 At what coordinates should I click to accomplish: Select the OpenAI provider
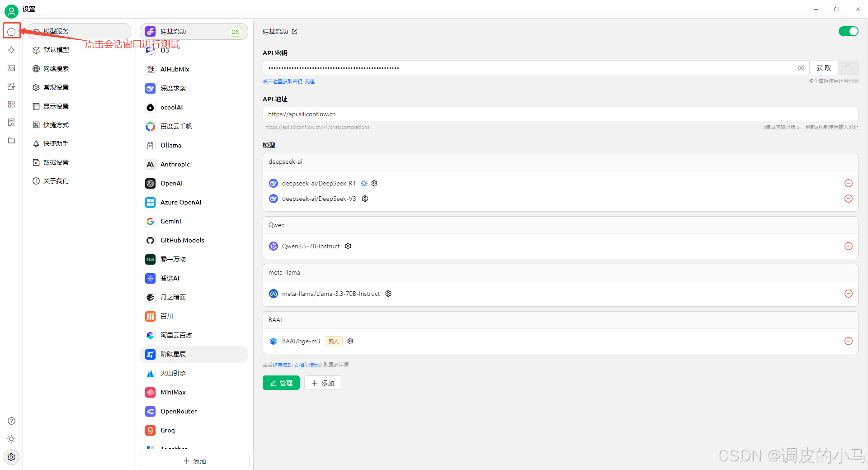click(x=194, y=183)
